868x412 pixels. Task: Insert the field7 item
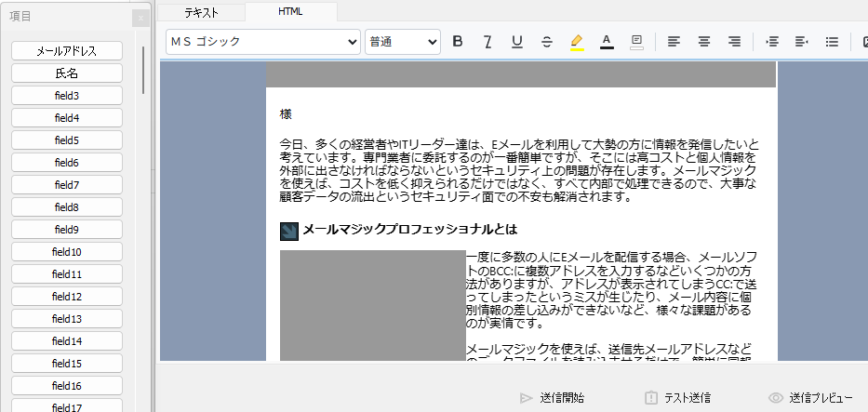[x=66, y=185]
